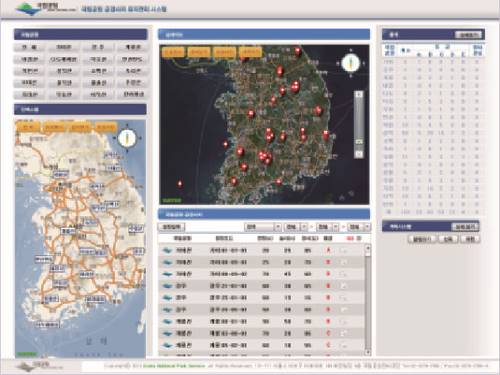500x375 pixels.
Task: Click the first orange button on the satellite map
Action: [x=173, y=52]
